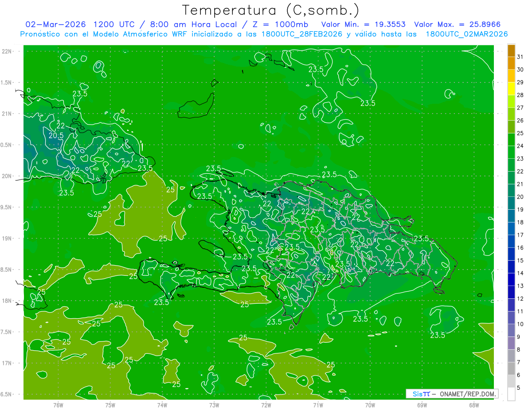Click the title "Temperatura (C,somb.)"
Image resolution: width=532 pixels, height=411 pixels.
click(271, 10)
